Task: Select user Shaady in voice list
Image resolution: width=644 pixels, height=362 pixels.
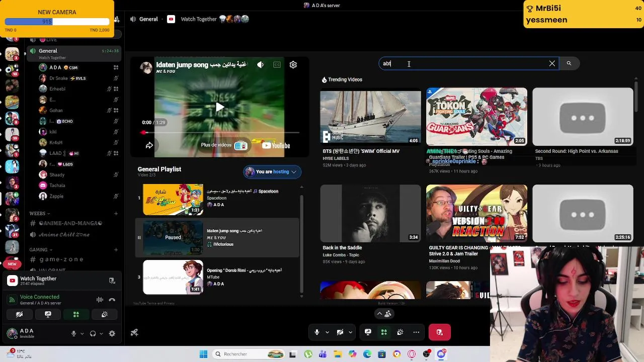Action: pyautogui.click(x=78, y=175)
